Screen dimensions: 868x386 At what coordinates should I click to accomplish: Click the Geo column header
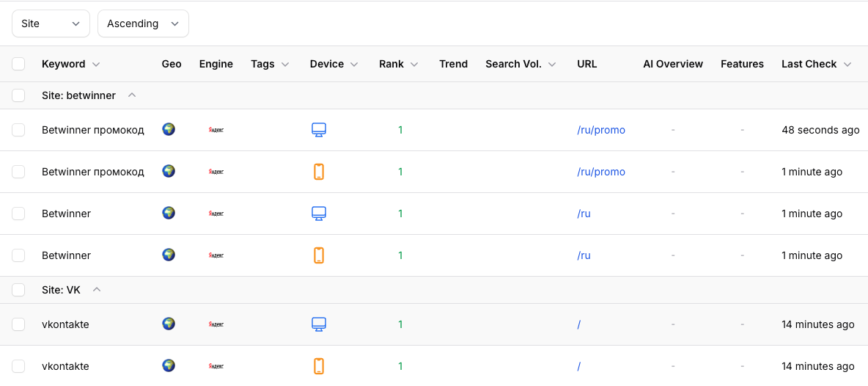(172, 65)
